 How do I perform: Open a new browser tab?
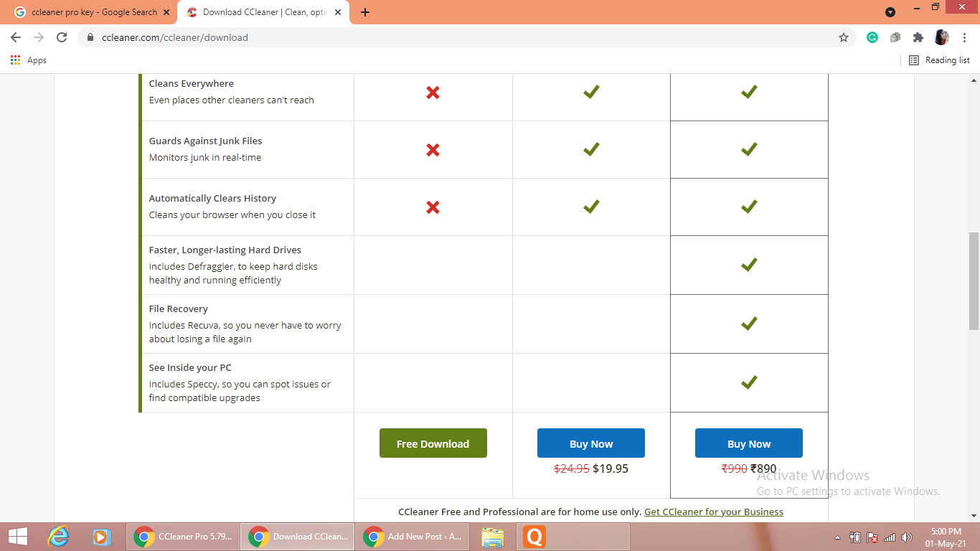pos(365,12)
